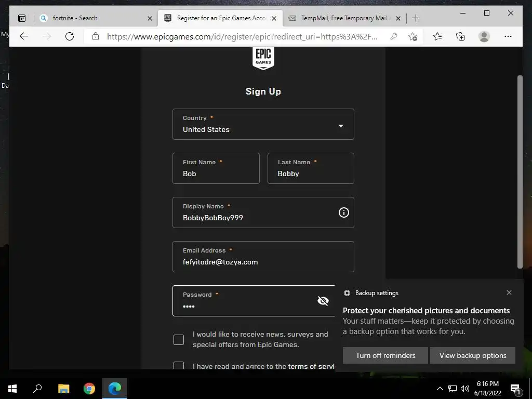532x399 pixels.
Task: Click the address bar URL
Action: 242,36
